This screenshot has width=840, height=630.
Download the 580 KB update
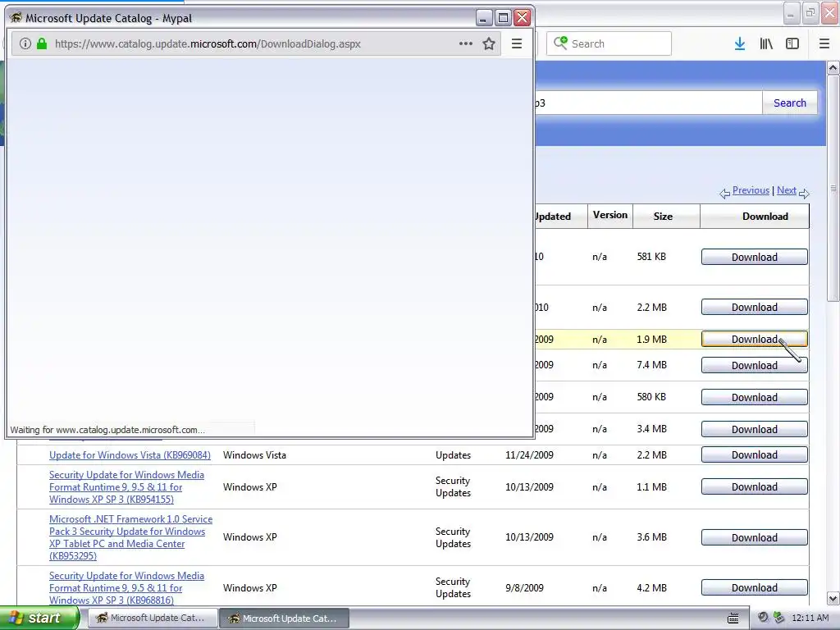[x=755, y=398]
